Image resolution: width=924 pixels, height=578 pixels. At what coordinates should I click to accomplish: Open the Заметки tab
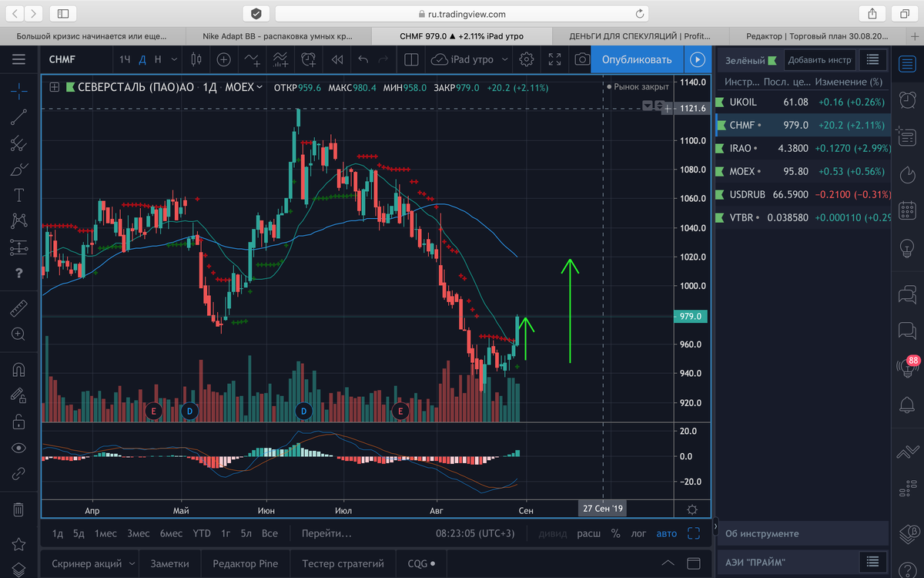(x=169, y=563)
